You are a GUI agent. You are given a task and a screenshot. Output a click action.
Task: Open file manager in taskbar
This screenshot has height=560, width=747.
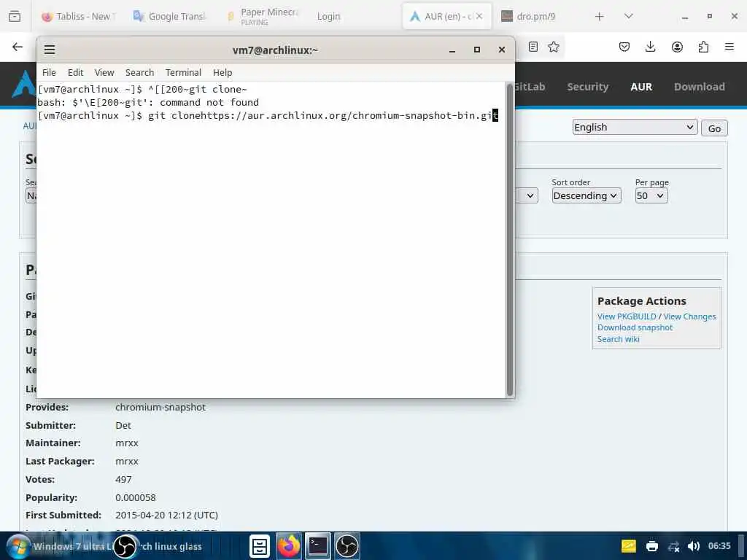260,546
